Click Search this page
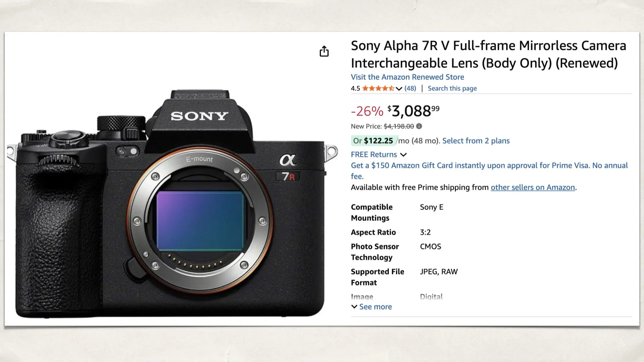This screenshot has height=362, width=644. pos(452,88)
